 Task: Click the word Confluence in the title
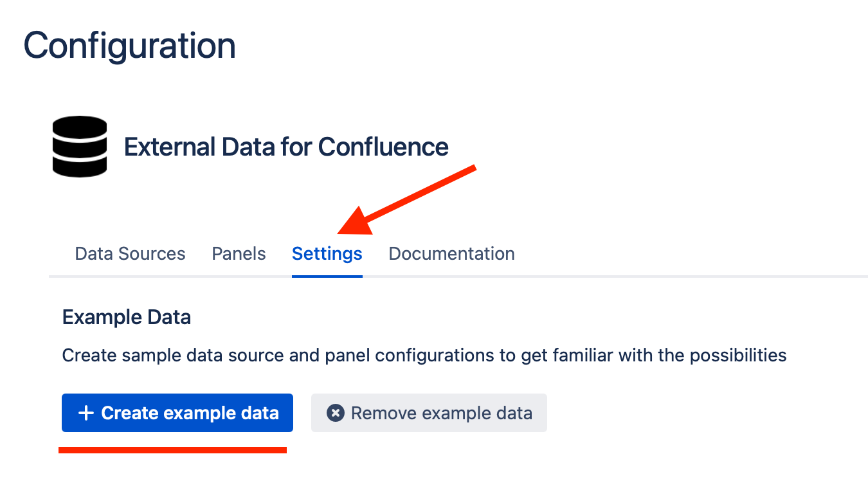pos(383,147)
